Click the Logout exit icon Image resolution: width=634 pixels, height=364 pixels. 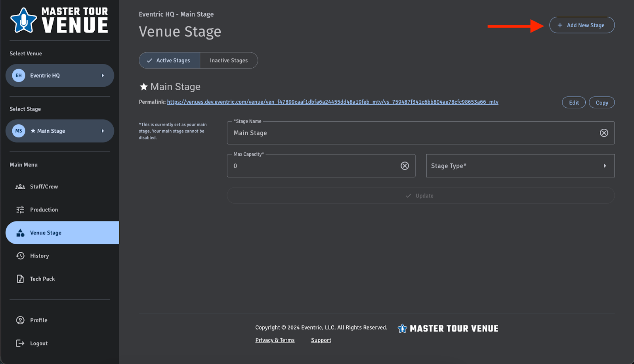tap(20, 343)
